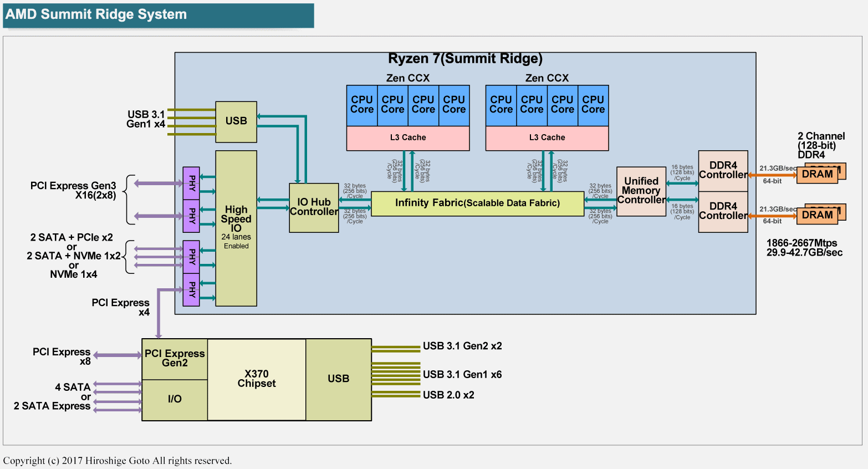The width and height of the screenshot is (868, 469).
Task: Click the "USB 3.1 Gen1 x4" label
Action: [x=146, y=119]
